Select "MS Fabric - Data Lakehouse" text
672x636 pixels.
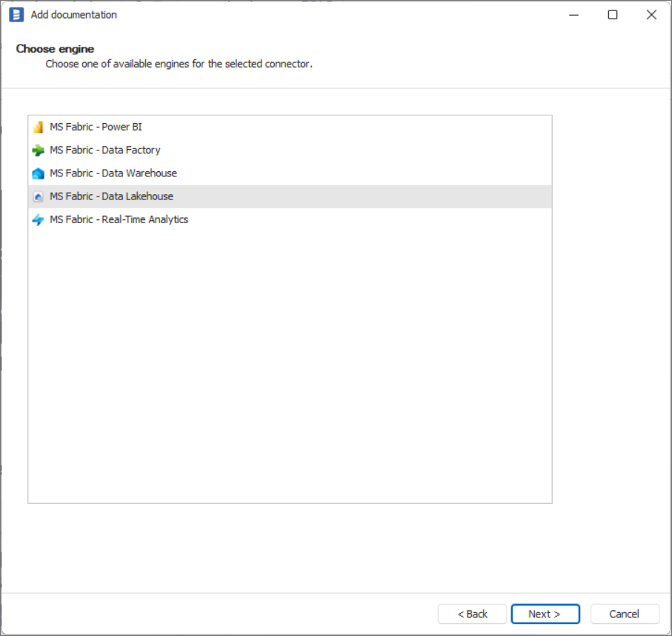click(111, 196)
